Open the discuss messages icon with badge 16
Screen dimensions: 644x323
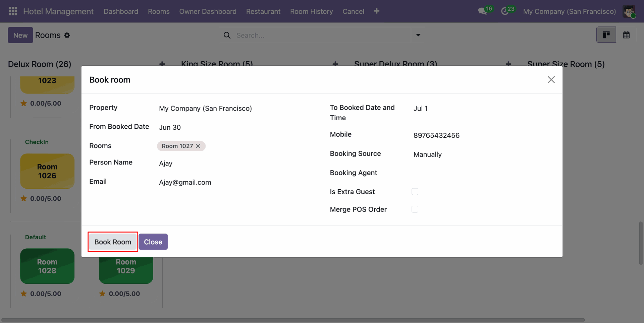pyautogui.click(x=483, y=11)
